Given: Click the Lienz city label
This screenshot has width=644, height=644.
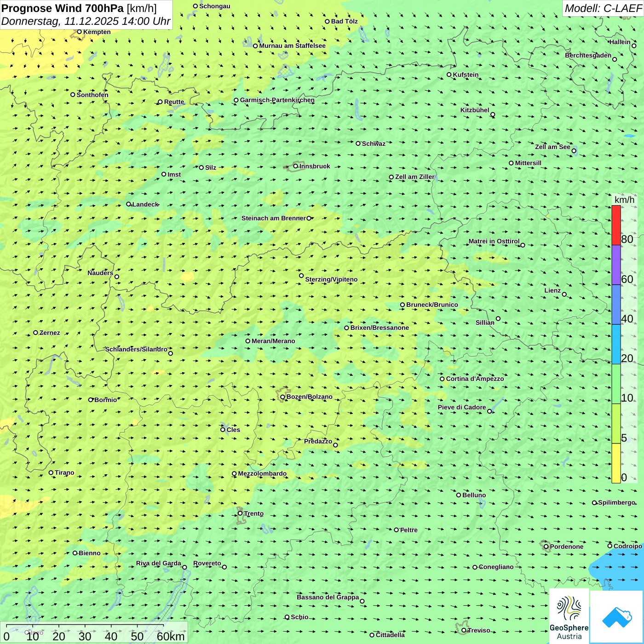Looking at the screenshot, I should [x=552, y=290].
